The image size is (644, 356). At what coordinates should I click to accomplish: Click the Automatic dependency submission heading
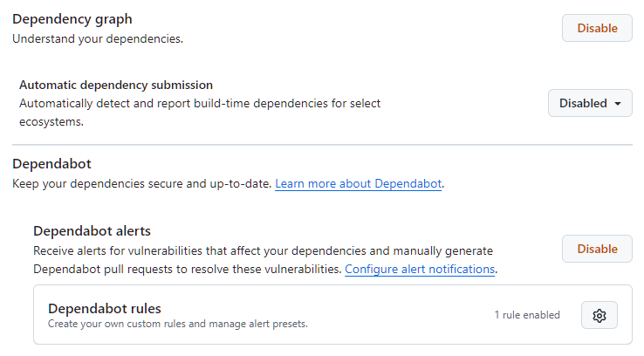click(116, 85)
